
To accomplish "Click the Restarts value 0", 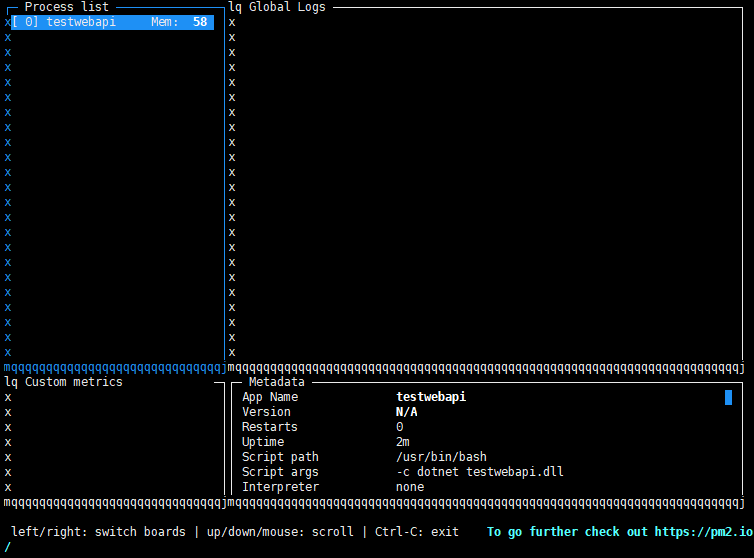I will pyautogui.click(x=399, y=427).
